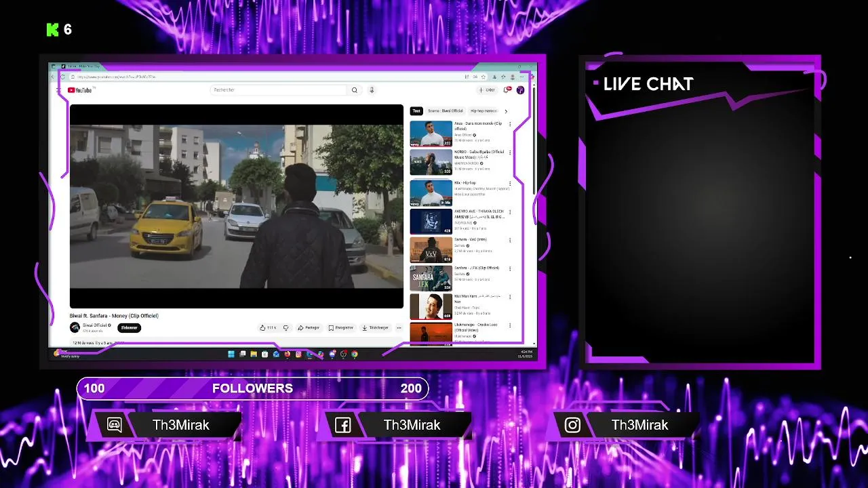The image size is (868, 488).
Task: Open the Biwai Officiel channel name link
Action: (x=95, y=325)
